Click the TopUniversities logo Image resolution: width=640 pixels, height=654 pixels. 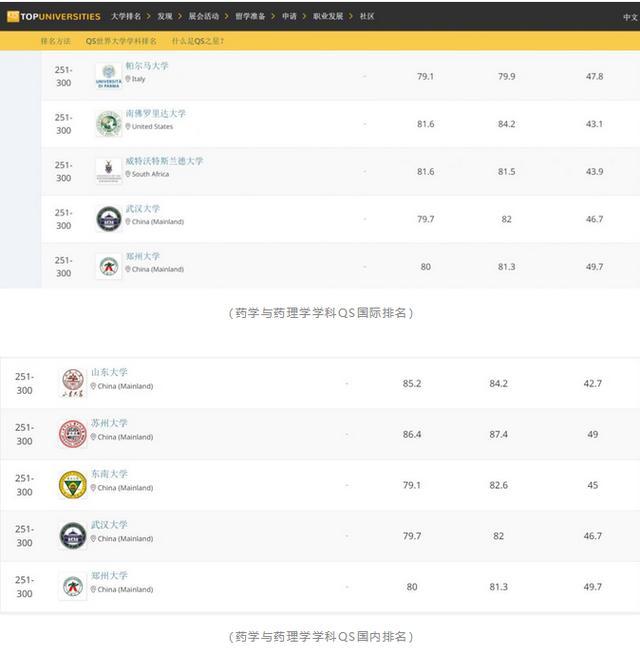53,16
